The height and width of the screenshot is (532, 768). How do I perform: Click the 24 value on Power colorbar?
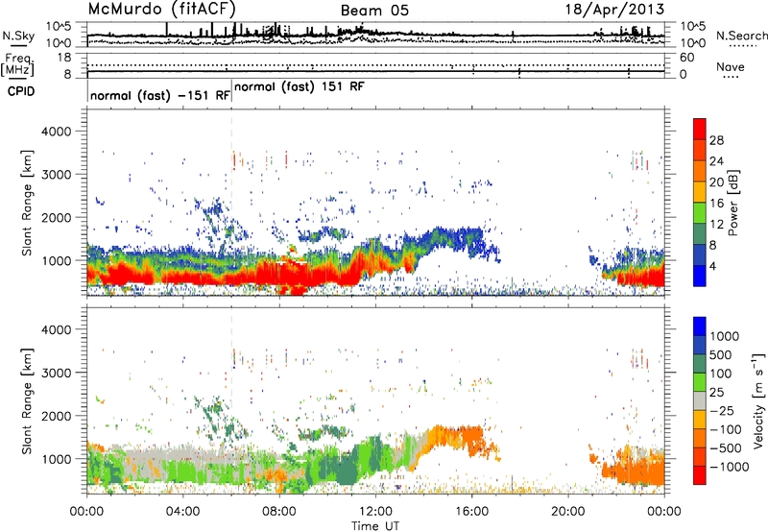point(716,161)
